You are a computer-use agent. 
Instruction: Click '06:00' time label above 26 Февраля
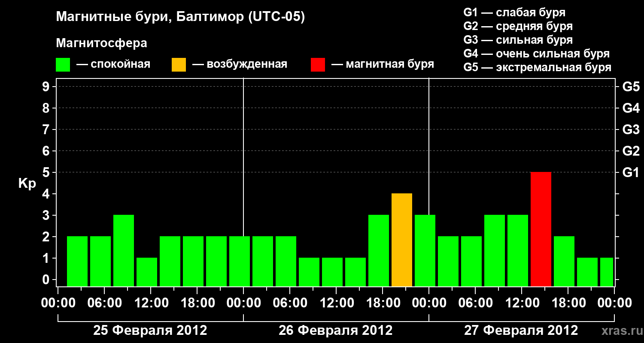point(290,303)
